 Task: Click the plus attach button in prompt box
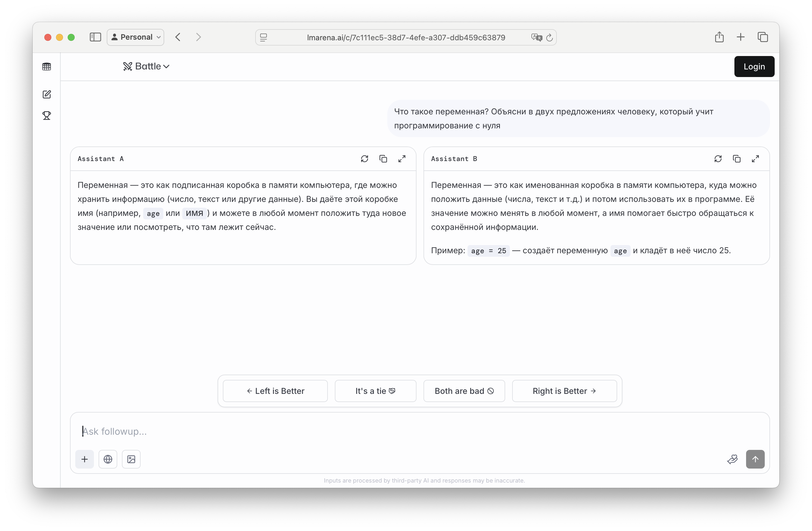point(85,459)
